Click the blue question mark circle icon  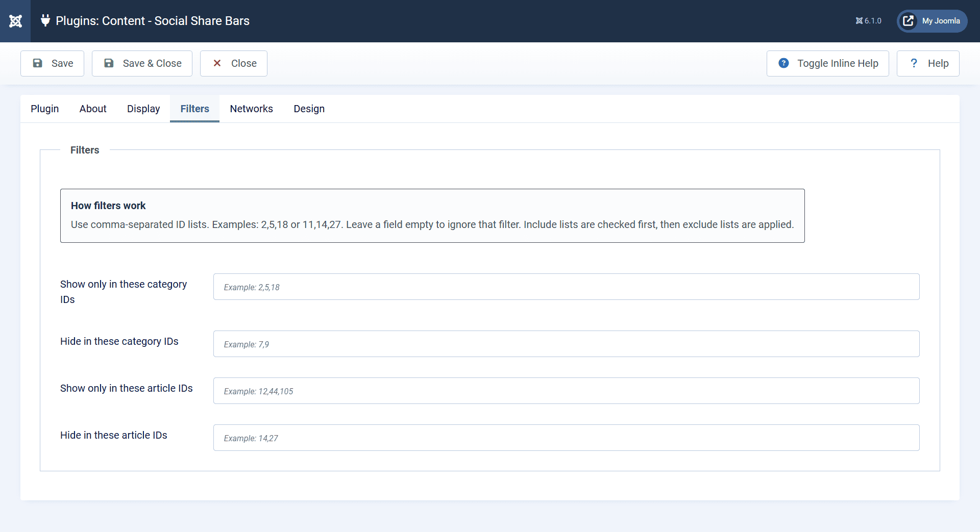click(783, 63)
